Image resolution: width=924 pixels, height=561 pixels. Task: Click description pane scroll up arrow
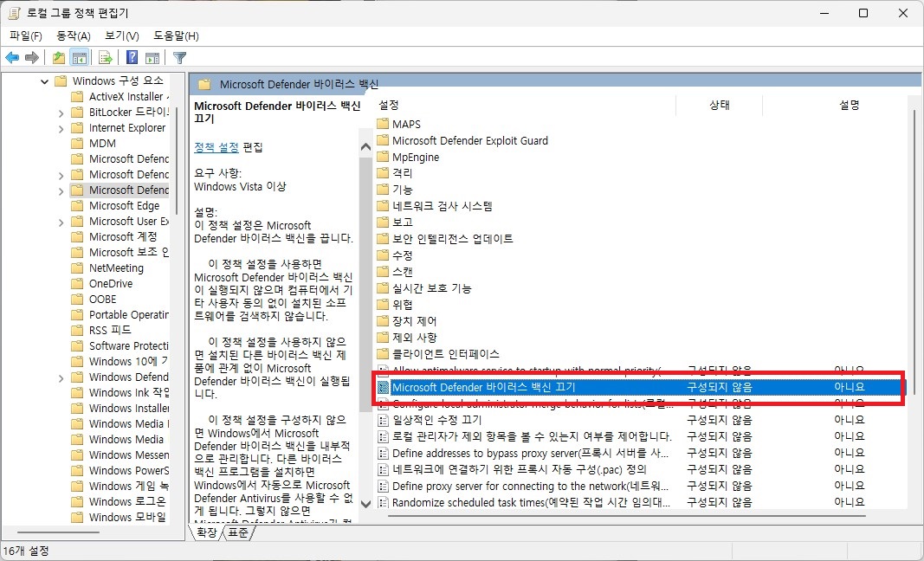[366, 147]
